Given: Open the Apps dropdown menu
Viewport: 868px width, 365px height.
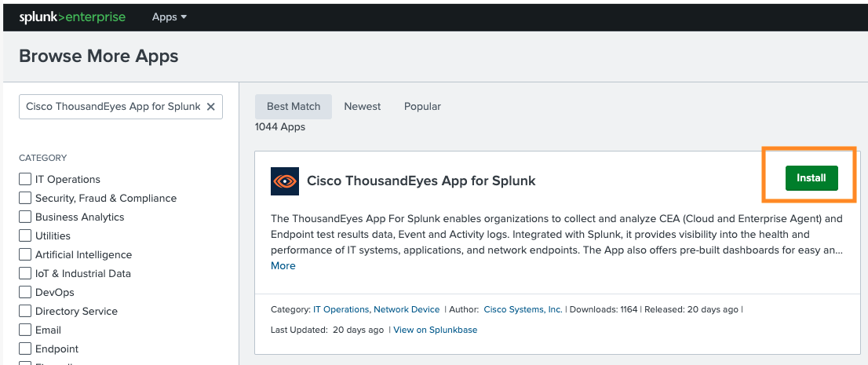Looking at the screenshot, I should (169, 17).
